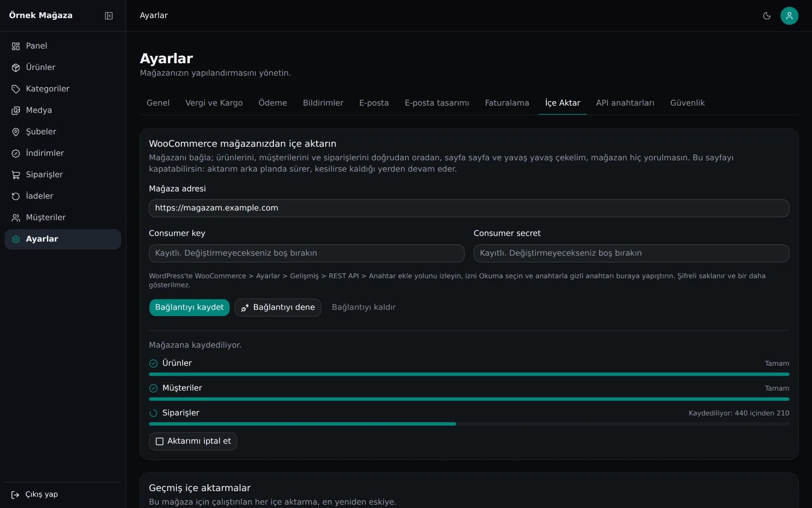The width and height of the screenshot is (812, 508).
Task: Open İndirimler via the percent badge icon
Action: [x=16, y=154]
